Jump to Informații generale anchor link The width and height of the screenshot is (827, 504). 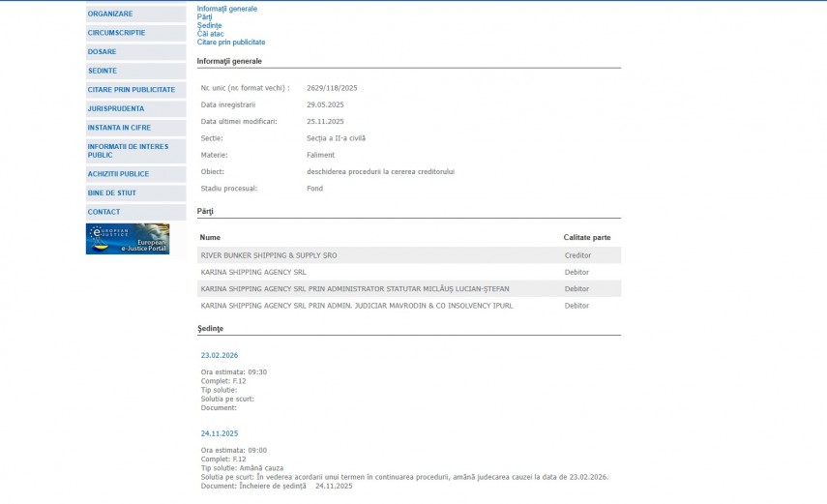[226, 9]
